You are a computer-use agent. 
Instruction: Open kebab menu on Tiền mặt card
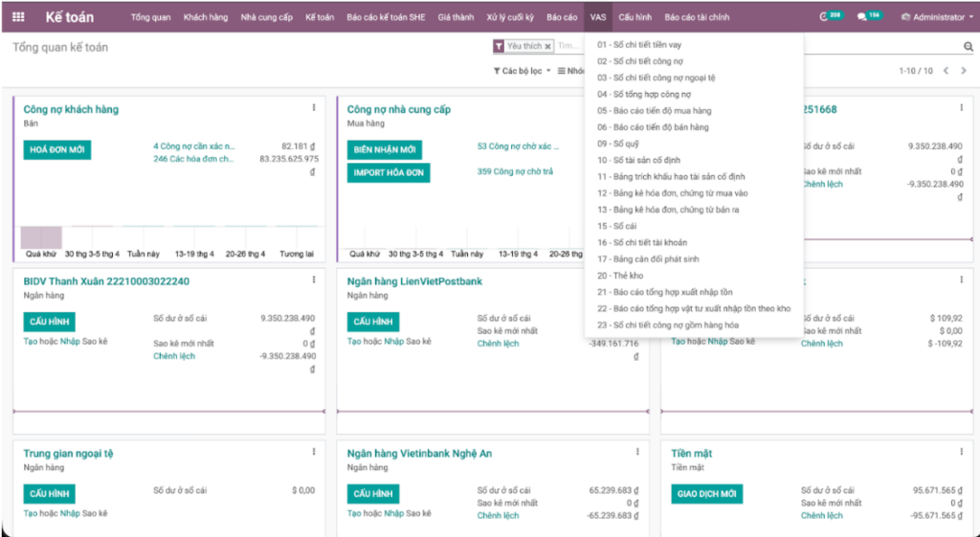[962, 452]
